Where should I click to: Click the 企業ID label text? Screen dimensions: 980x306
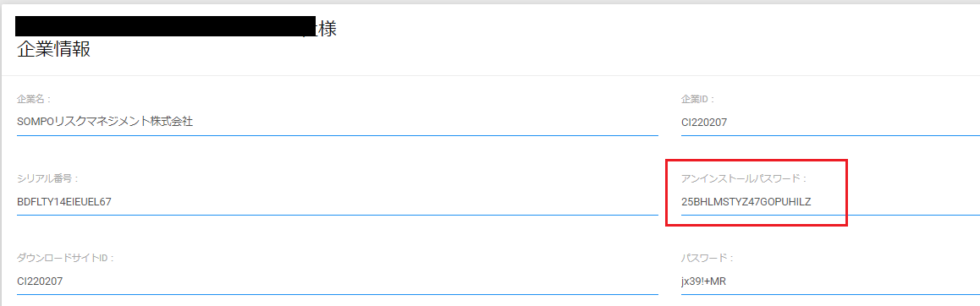pos(697,99)
